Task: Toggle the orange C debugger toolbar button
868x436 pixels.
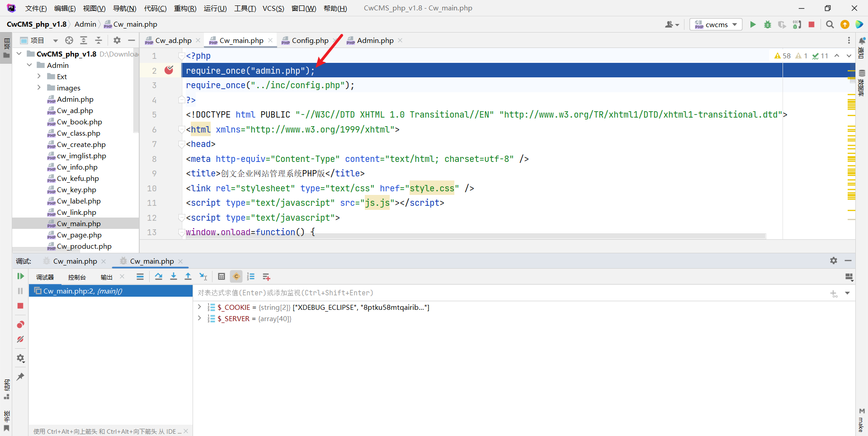Action: click(236, 277)
